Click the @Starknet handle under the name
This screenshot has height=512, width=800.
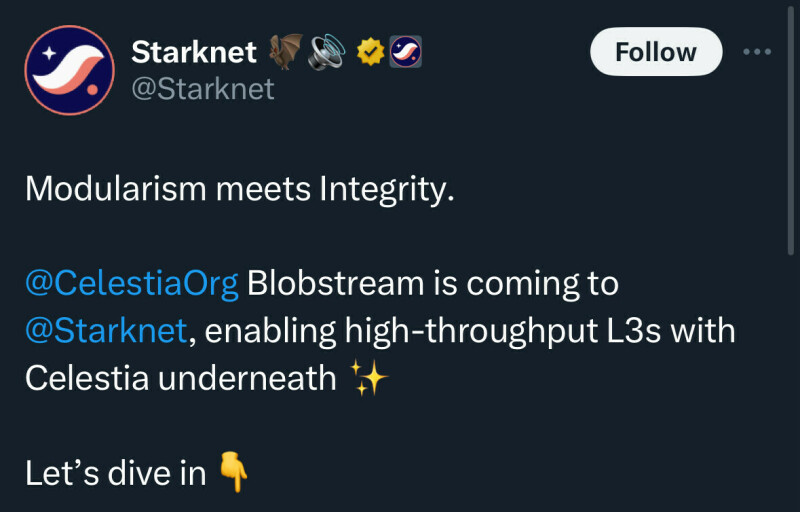203,89
